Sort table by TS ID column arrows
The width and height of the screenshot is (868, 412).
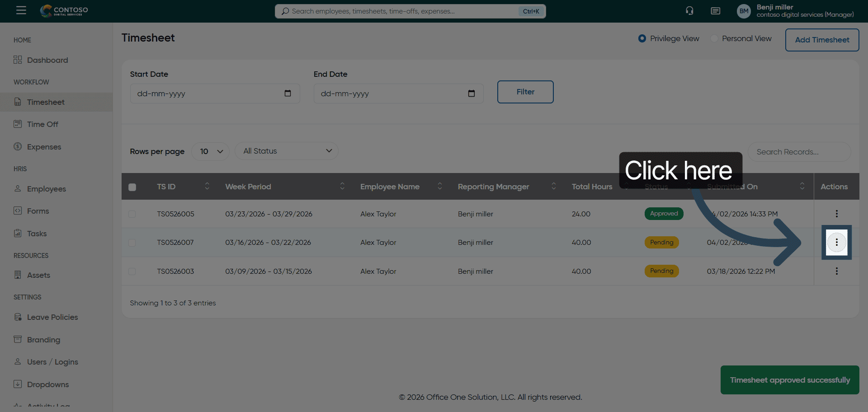click(207, 186)
